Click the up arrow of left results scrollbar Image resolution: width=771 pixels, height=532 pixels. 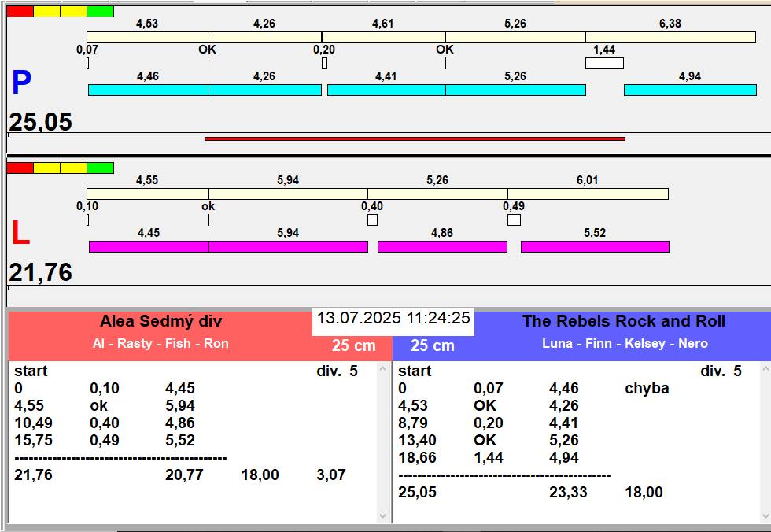[384, 368]
